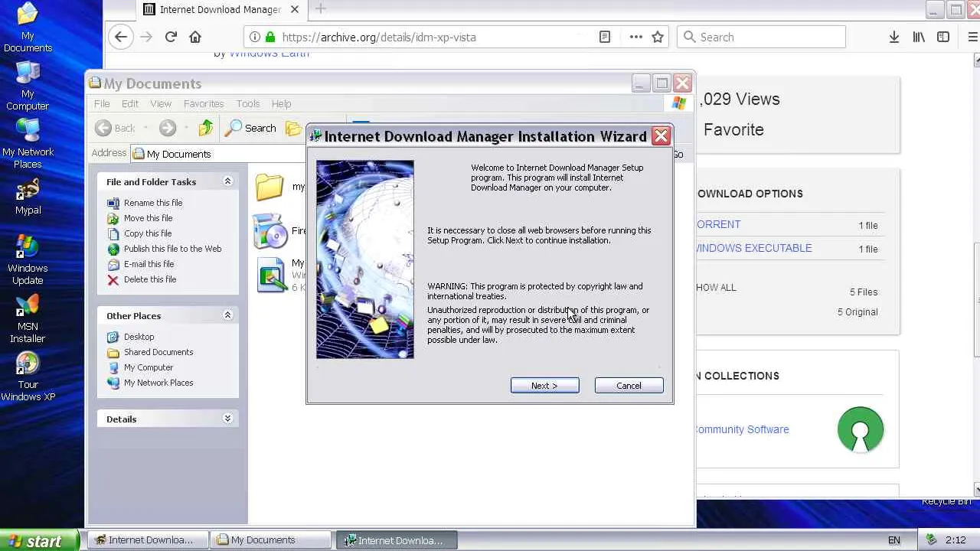Screen dimensions: 980x551
Task: Click Next in the IDM installation wizard
Action: point(545,386)
